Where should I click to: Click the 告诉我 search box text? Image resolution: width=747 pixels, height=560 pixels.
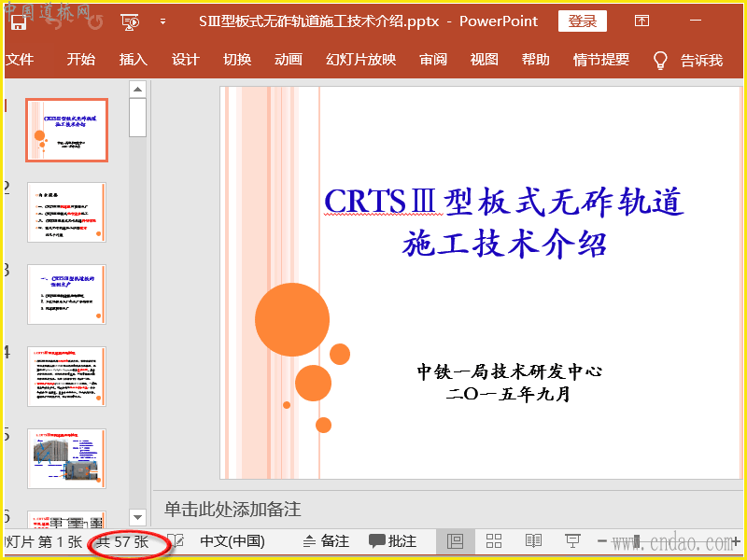[702, 61]
